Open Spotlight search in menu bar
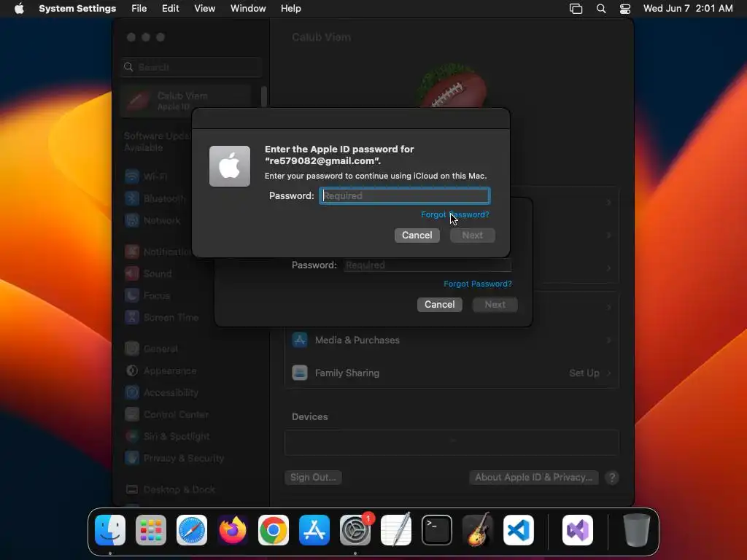747x560 pixels. tap(601, 9)
